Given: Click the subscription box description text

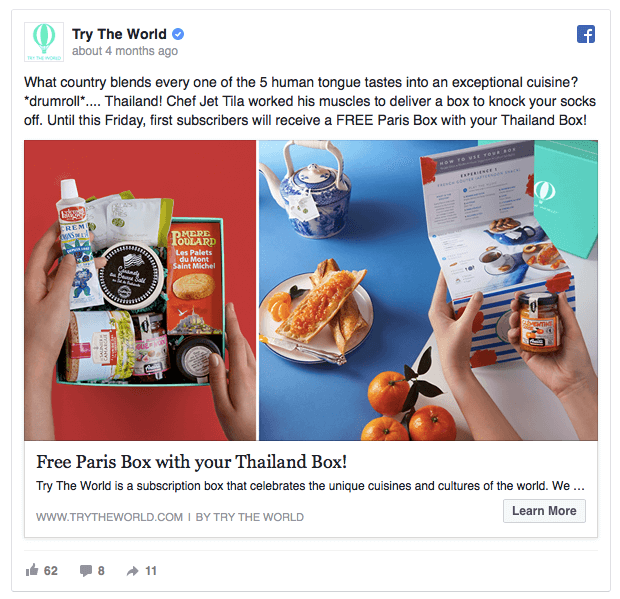Looking at the screenshot, I should point(310,486).
